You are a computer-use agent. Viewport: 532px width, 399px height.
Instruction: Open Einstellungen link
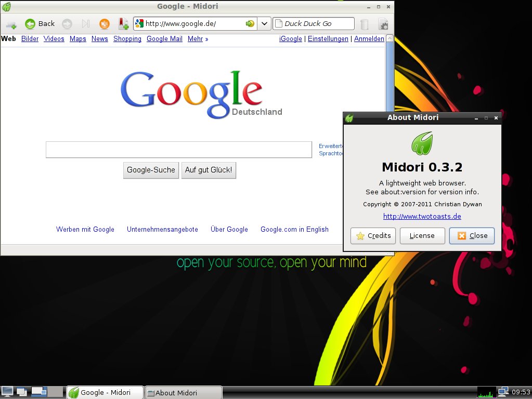(x=328, y=38)
